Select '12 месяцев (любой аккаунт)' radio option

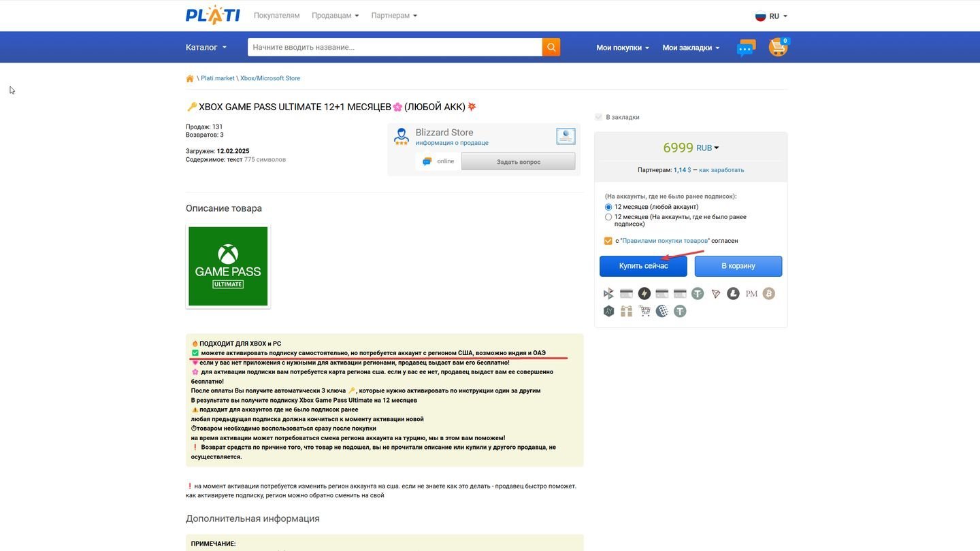(x=608, y=207)
